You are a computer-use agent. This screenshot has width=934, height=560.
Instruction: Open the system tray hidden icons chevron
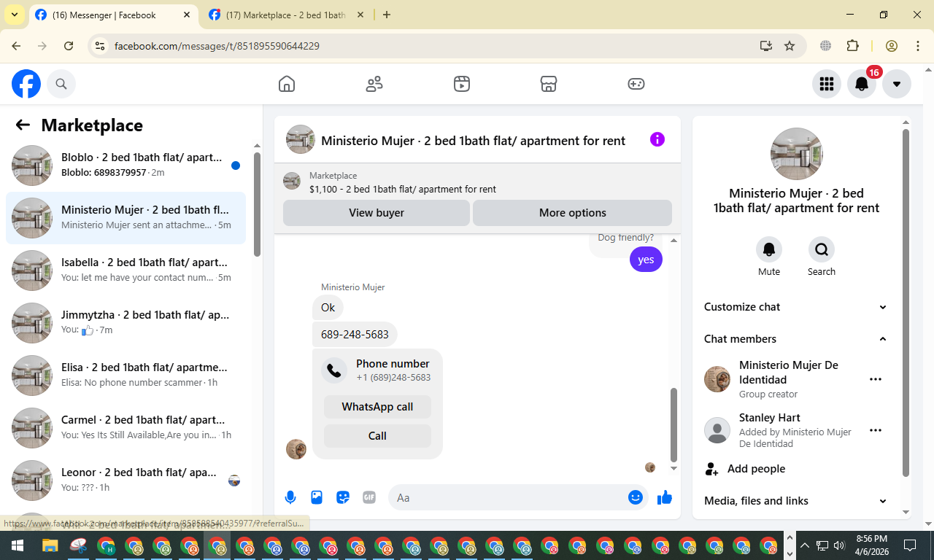(x=805, y=545)
